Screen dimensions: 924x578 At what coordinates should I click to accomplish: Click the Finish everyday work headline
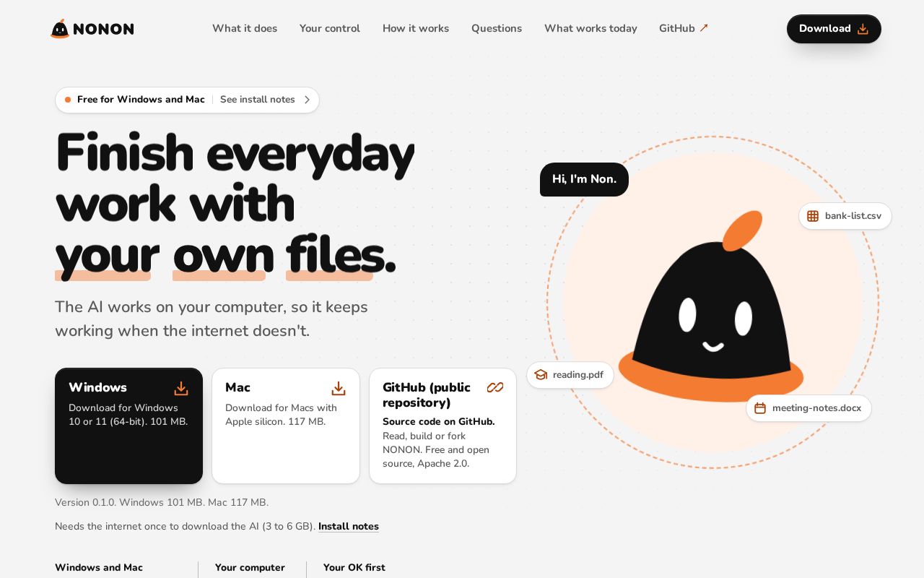pyautogui.click(x=235, y=204)
